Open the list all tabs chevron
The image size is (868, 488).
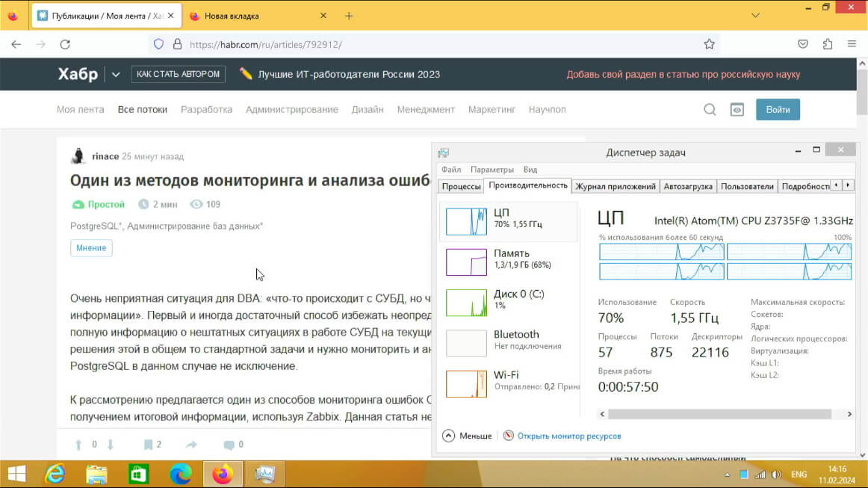click(756, 16)
